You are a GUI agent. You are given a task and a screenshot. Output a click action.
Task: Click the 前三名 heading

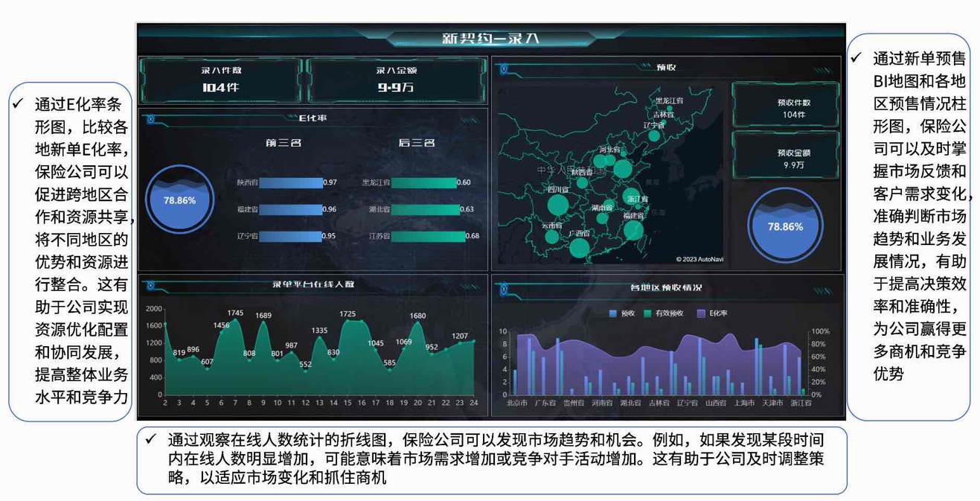point(283,142)
